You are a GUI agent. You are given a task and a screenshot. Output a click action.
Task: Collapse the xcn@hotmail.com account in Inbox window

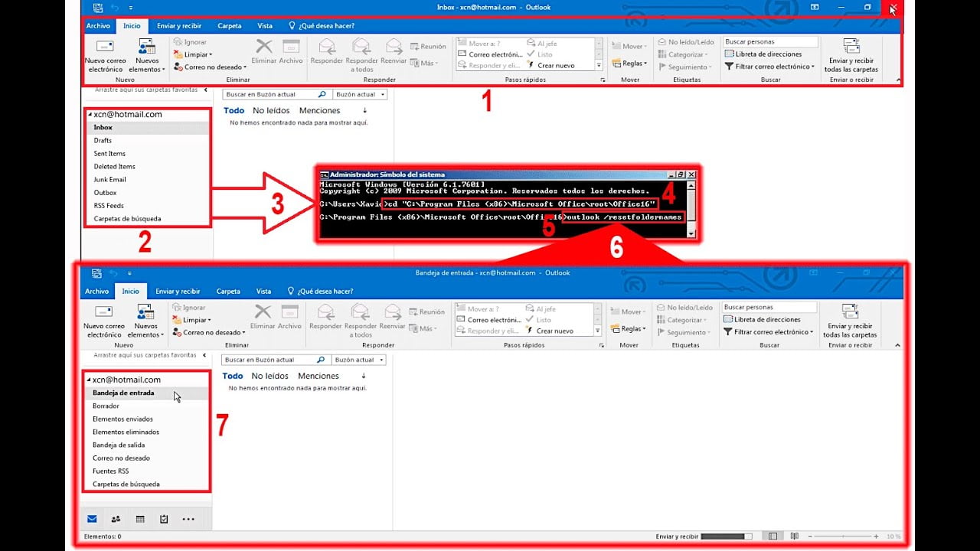[90, 115]
